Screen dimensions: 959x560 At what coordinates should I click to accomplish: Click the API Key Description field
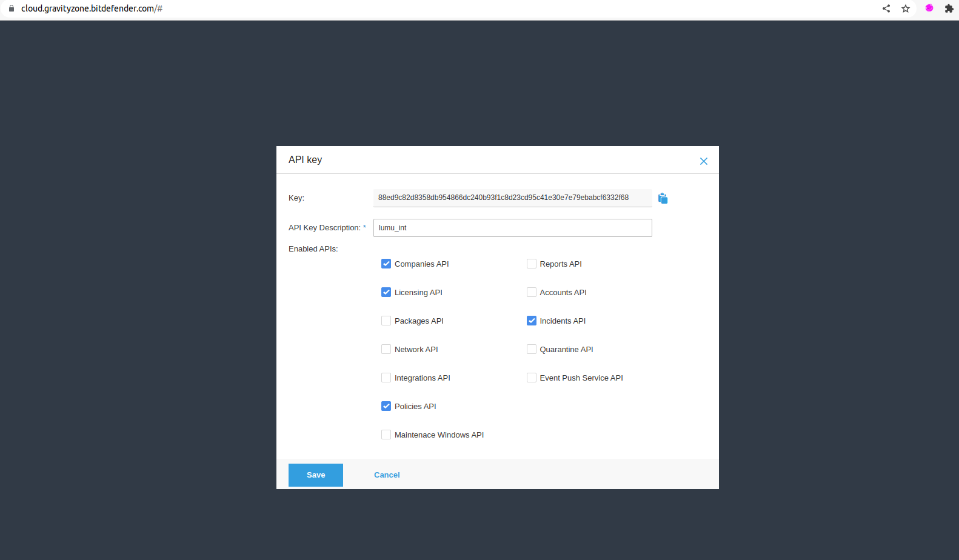(512, 228)
